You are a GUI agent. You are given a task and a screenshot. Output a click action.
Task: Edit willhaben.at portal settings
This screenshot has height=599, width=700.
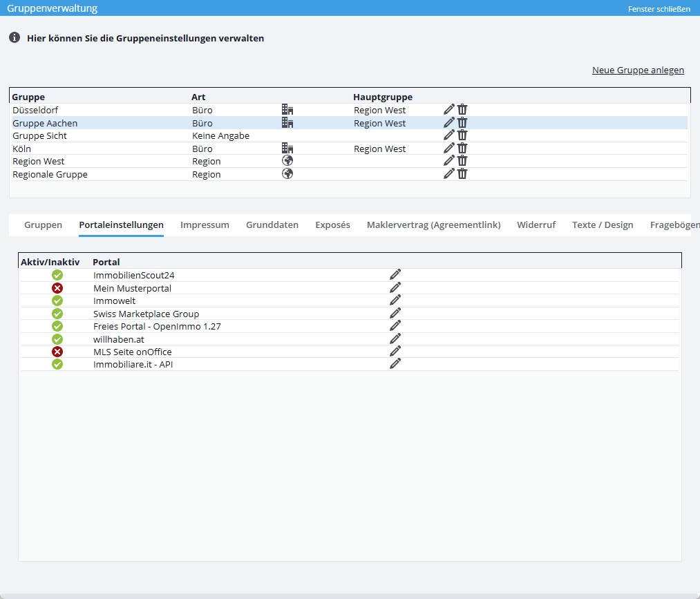395,339
